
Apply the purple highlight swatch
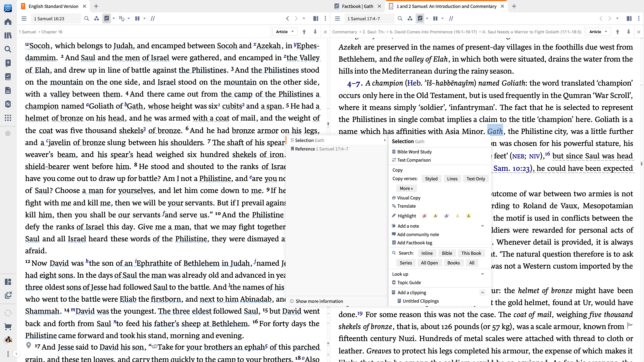coord(446,216)
